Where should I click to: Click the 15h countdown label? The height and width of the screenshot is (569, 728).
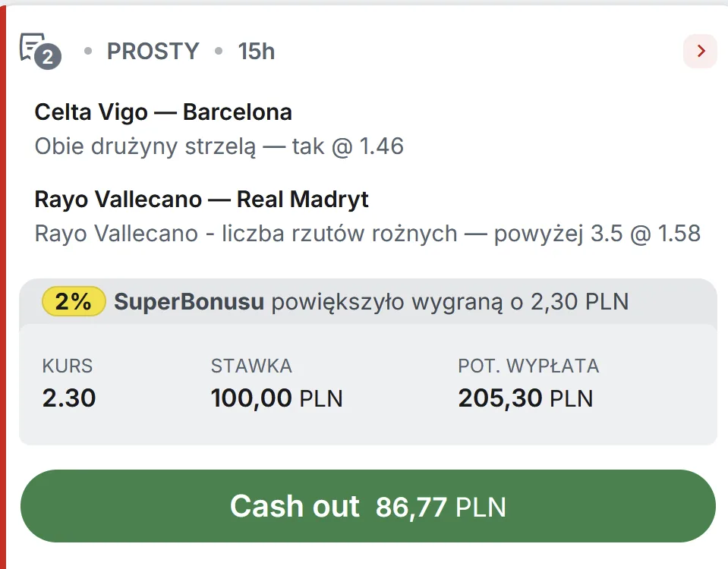[256, 51]
